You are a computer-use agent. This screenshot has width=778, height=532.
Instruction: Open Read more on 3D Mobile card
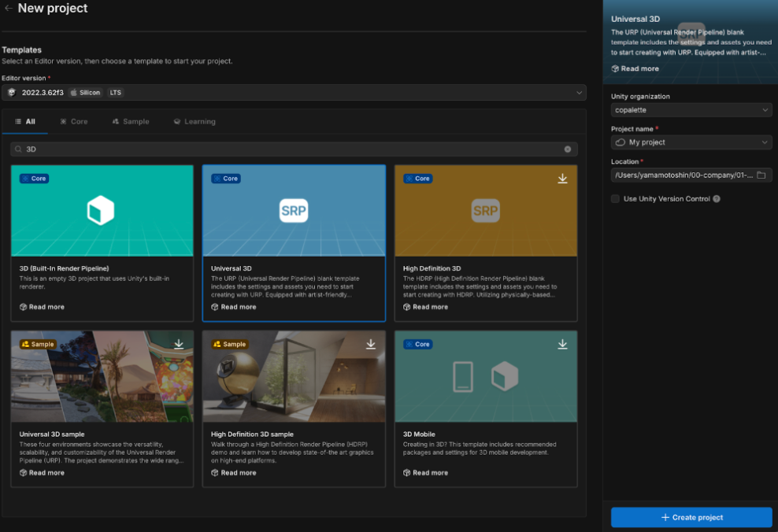point(426,472)
